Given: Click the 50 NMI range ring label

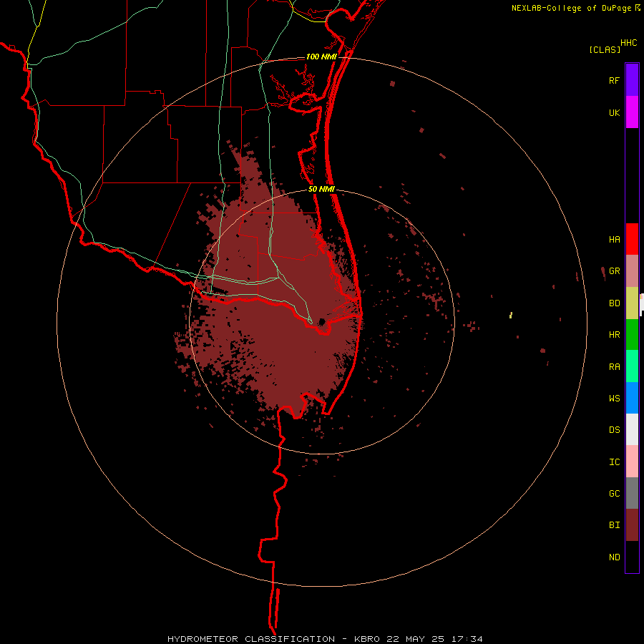Looking at the screenshot, I should click(x=321, y=189).
